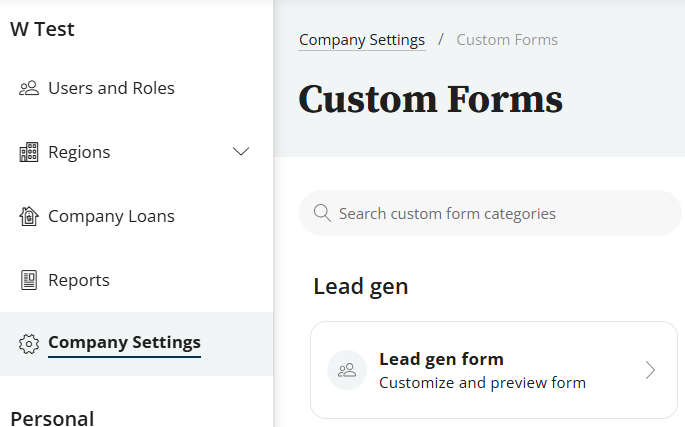685x427 pixels.
Task: Click the Reports document icon
Action: pos(29,280)
